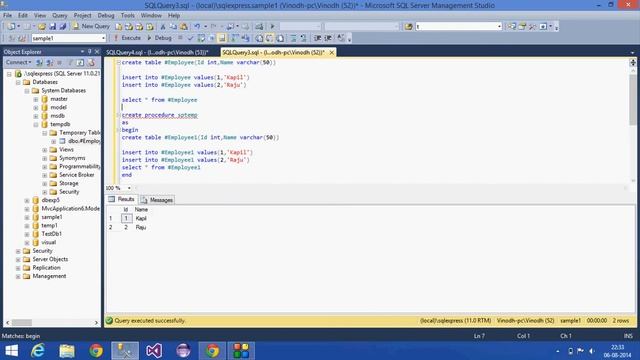This screenshot has width=640, height=360.
Task: Click the Refresh icon in Object Explorer
Action: pyautogui.click(x=80, y=62)
